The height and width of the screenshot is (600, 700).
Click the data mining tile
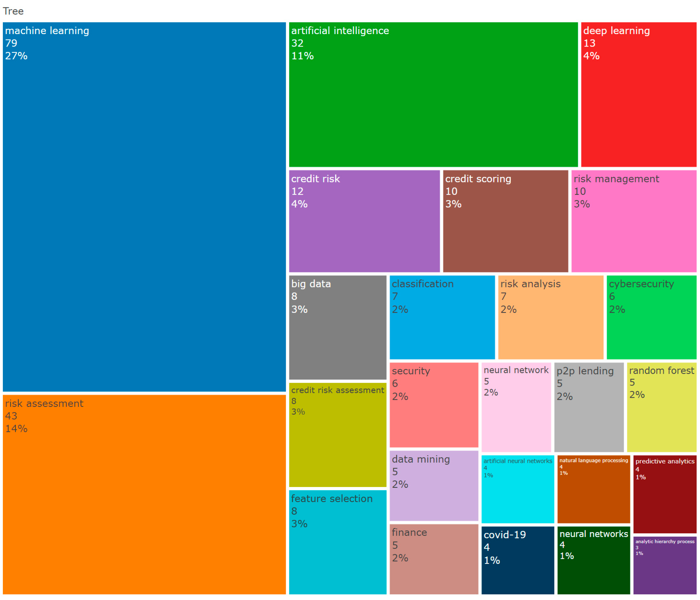click(434, 485)
